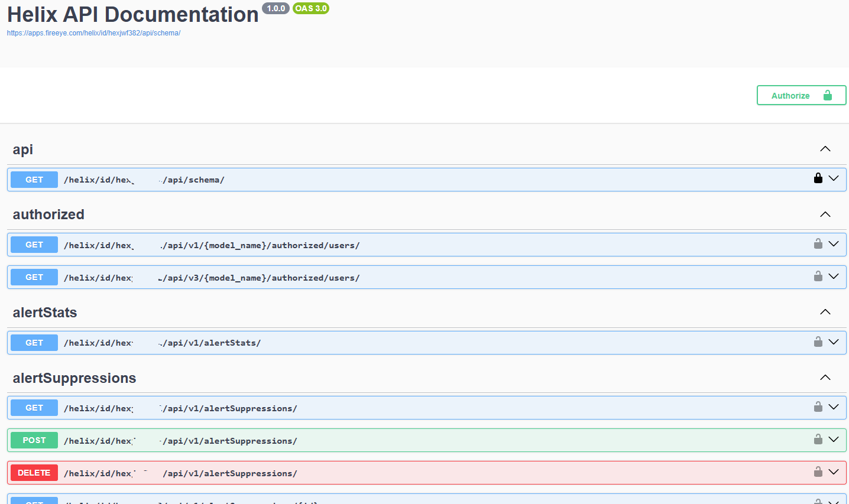
Task: Collapse the authorized section using its arrow
Action: point(825,214)
